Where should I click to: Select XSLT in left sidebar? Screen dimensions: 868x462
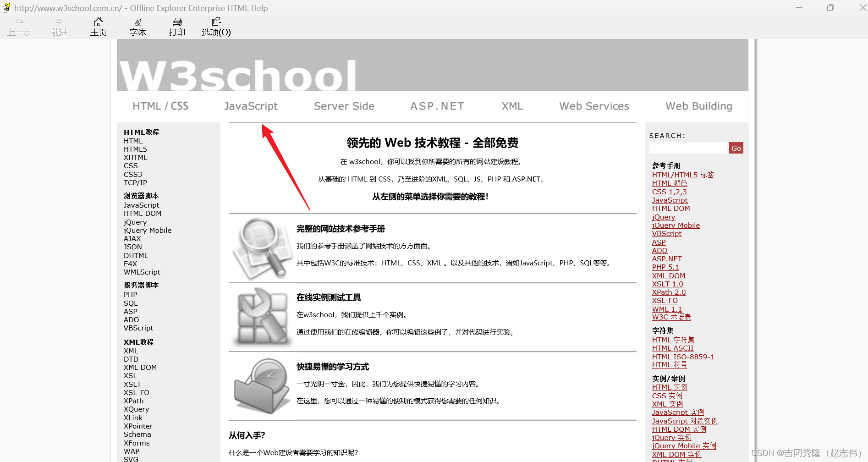[x=132, y=385]
